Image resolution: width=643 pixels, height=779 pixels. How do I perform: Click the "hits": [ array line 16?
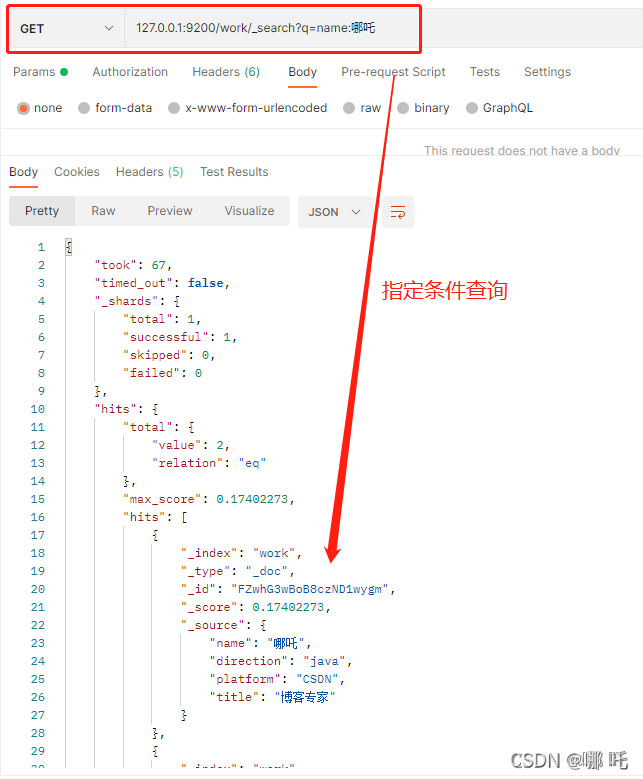pyautogui.click(x=155, y=517)
